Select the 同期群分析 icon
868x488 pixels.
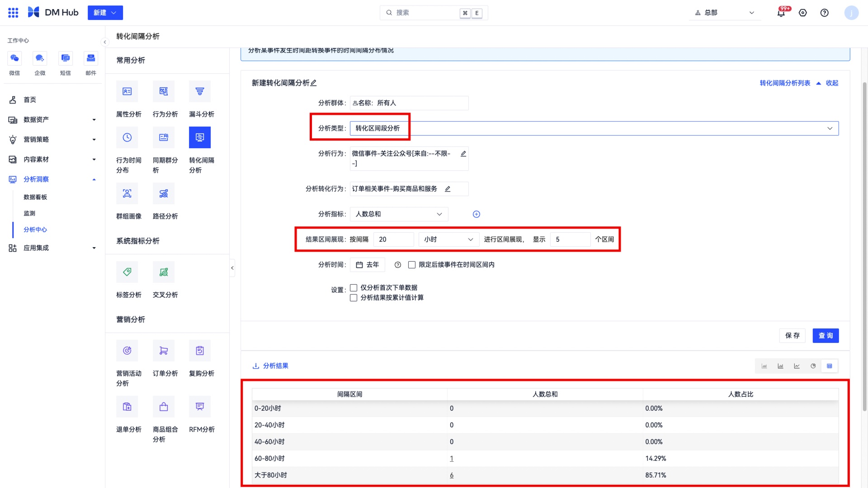[x=164, y=137]
